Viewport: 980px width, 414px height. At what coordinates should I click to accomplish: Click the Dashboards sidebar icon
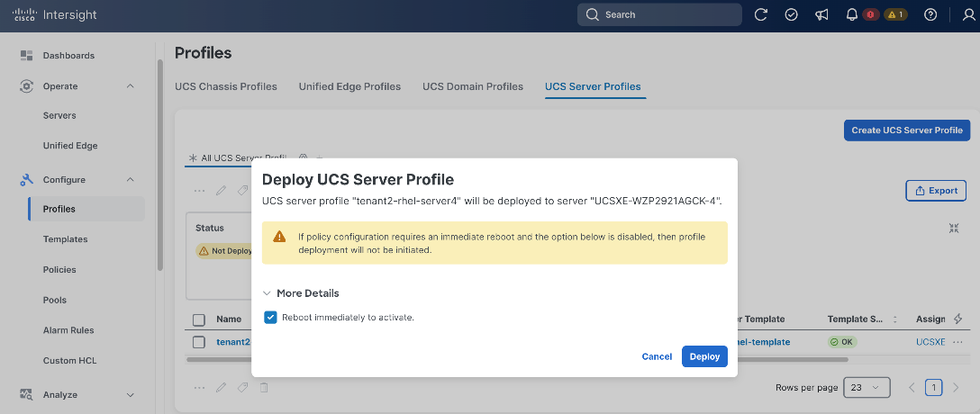(26, 56)
